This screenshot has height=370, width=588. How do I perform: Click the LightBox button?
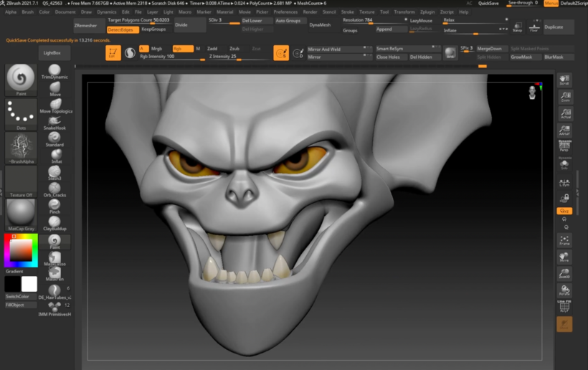pos(54,53)
